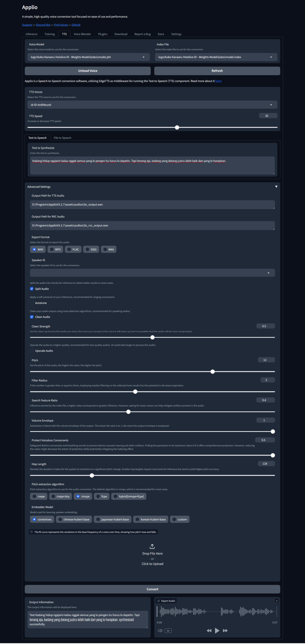
Task: Switch to the Voice Blender tab
Action: (x=82, y=34)
